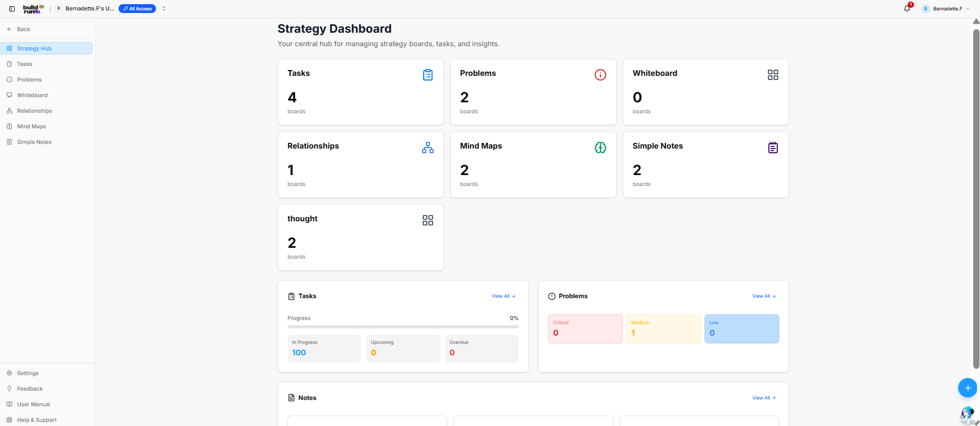Open the assistant avatar in the corner
The height and width of the screenshot is (426, 980).
[x=968, y=416]
